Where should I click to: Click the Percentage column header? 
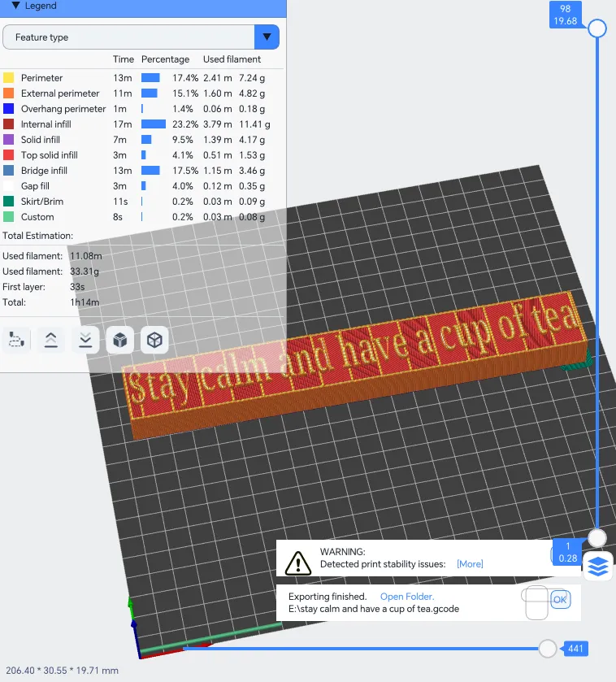(x=165, y=59)
